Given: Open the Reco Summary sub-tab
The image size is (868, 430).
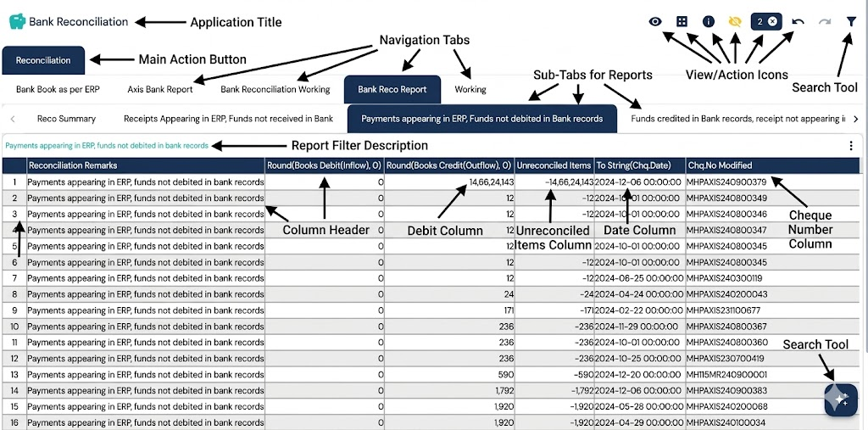Looking at the screenshot, I should 66,119.
